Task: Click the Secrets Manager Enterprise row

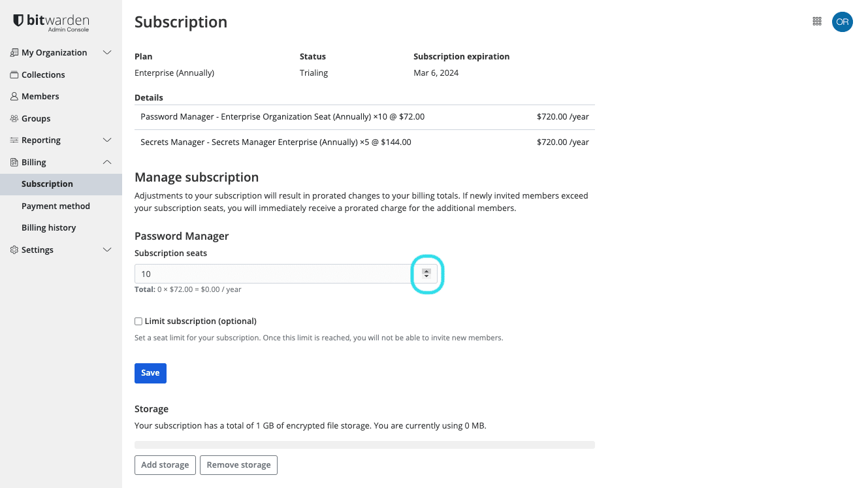Action: tap(364, 142)
